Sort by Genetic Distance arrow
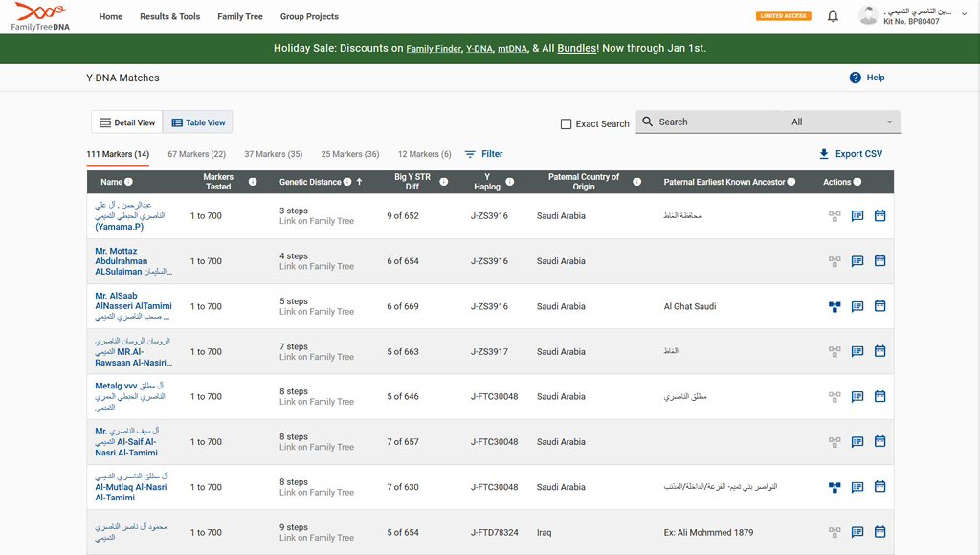 pos(360,182)
